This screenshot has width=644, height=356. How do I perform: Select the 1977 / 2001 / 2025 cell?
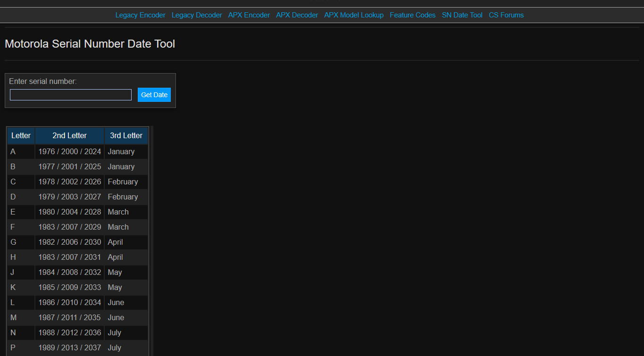pyautogui.click(x=70, y=167)
